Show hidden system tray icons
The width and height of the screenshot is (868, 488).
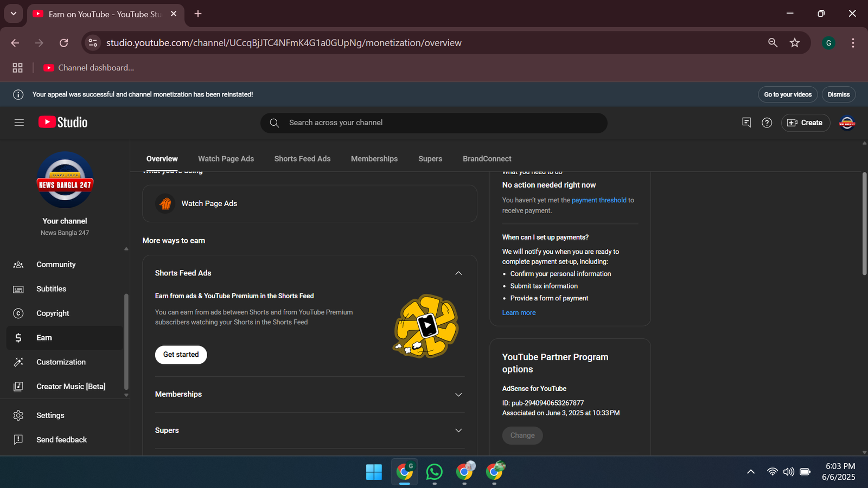pos(751,472)
